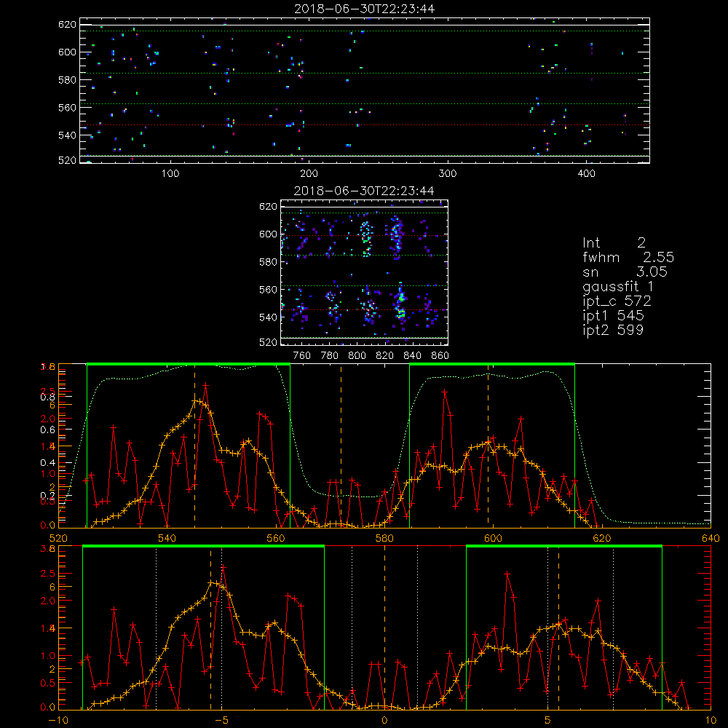
Task: Click x-axis label 0 of the bottom plot
Action: pos(384,720)
